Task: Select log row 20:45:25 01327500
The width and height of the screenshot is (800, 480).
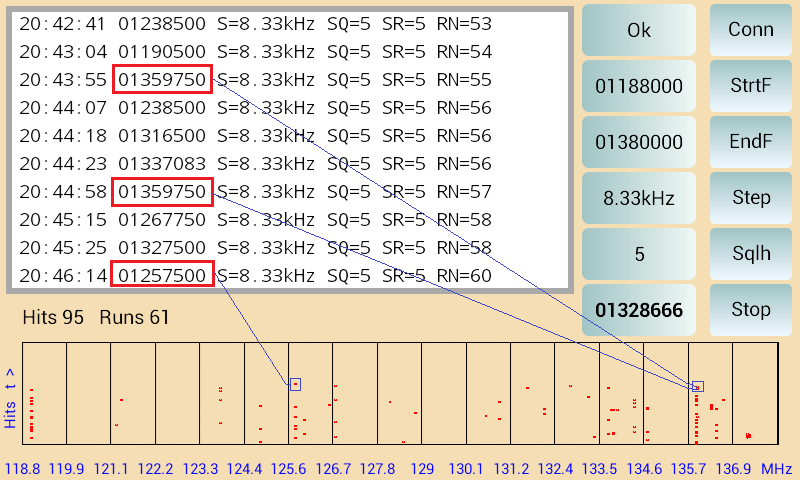Action: coord(256,248)
